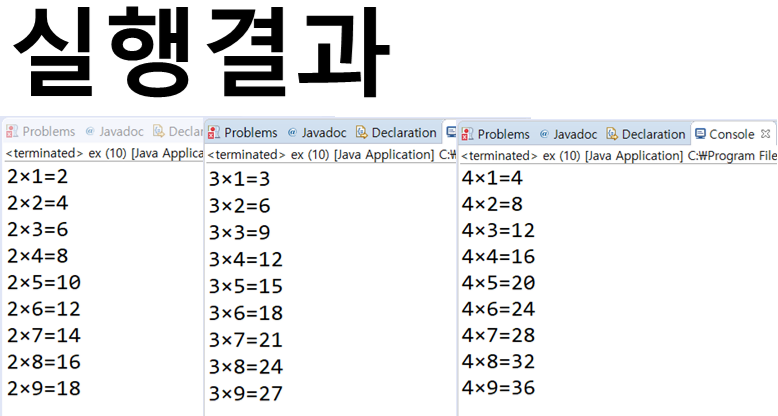Select the output line 3×1=3
Viewport: 778px width, 416px height.
[240, 179]
